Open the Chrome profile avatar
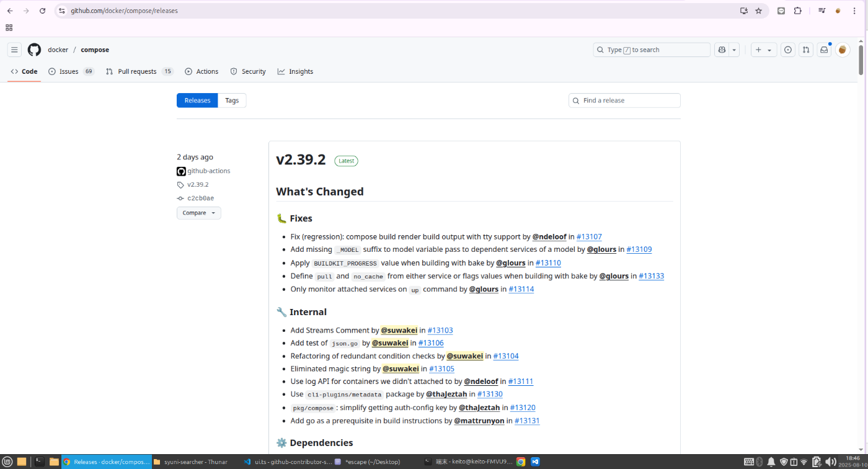 click(x=838, y=11)
